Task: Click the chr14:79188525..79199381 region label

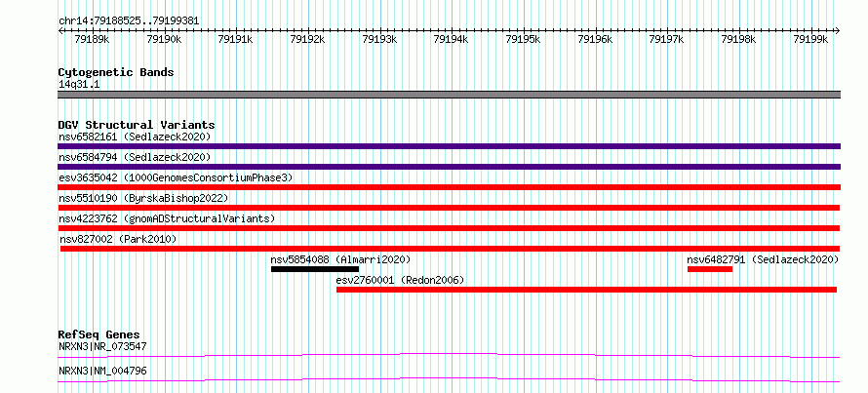Action: 129,21
